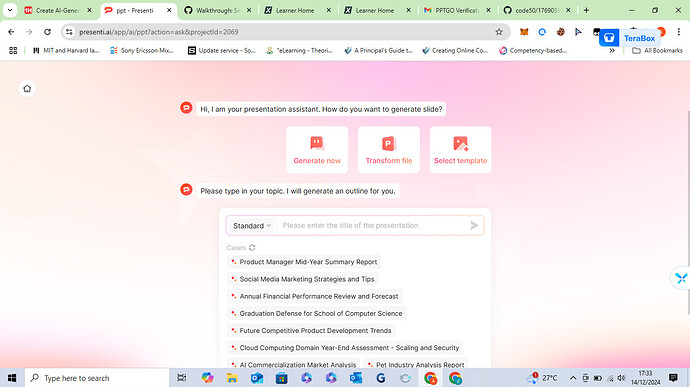Image resolution: width=690 pixels, height=387 pixels.
Task: Open the taskbar clock and date
Action: coord(645,378)
